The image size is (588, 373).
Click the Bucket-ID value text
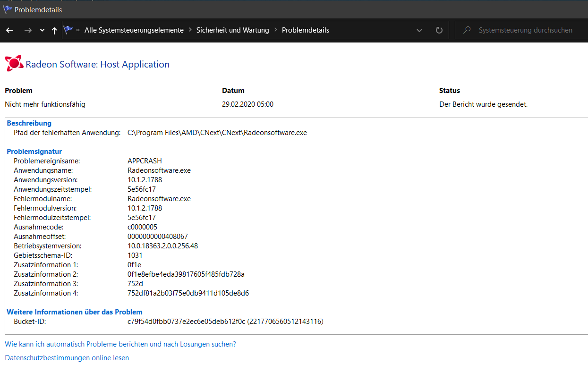[225, 322]
